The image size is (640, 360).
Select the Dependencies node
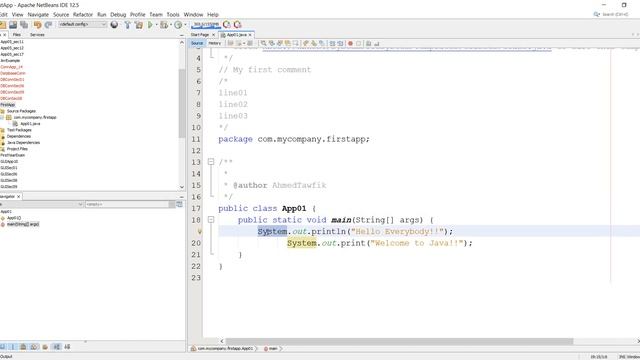(x=19, y=136)
